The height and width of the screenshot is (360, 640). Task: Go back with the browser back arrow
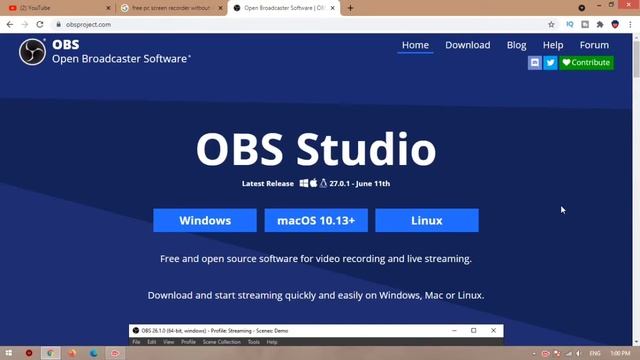[10, 24]
